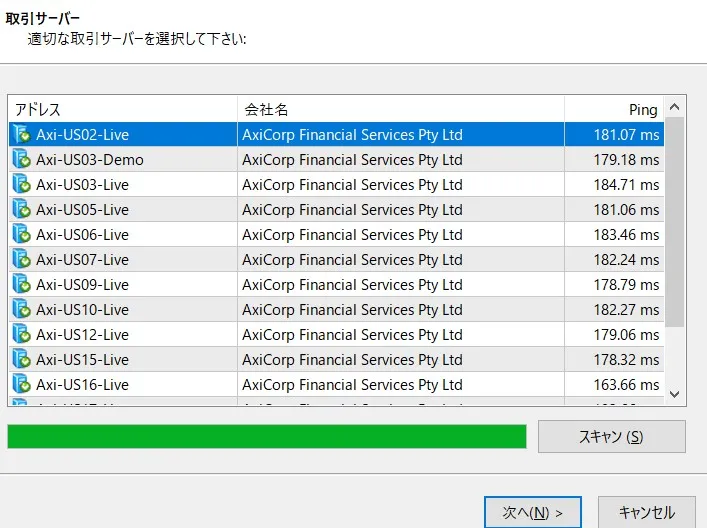Select Axi-US16-Live in the list
The width and height of the screenshot is (707, 528).
point(336,385)
